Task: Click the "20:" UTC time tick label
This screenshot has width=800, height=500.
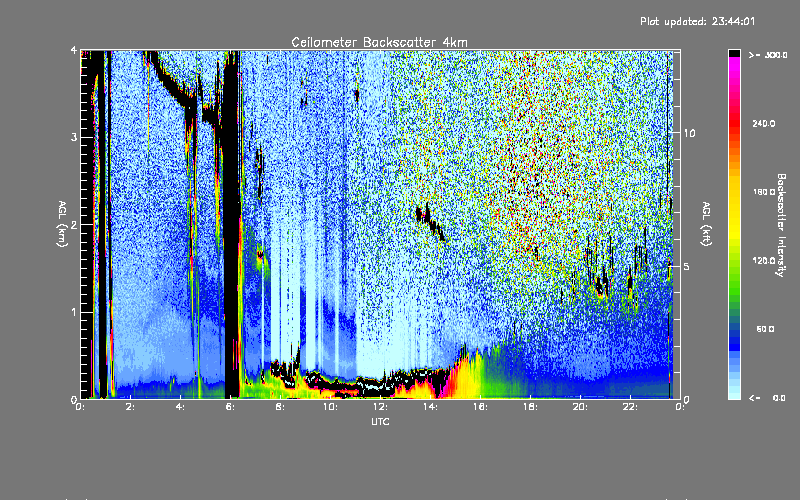Action: [580, 407]
